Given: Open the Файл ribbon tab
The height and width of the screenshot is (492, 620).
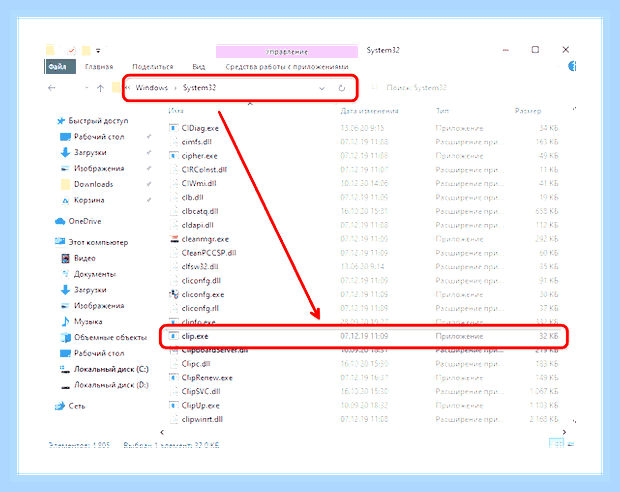Looking at the screenshot, I should click(59, 66).
